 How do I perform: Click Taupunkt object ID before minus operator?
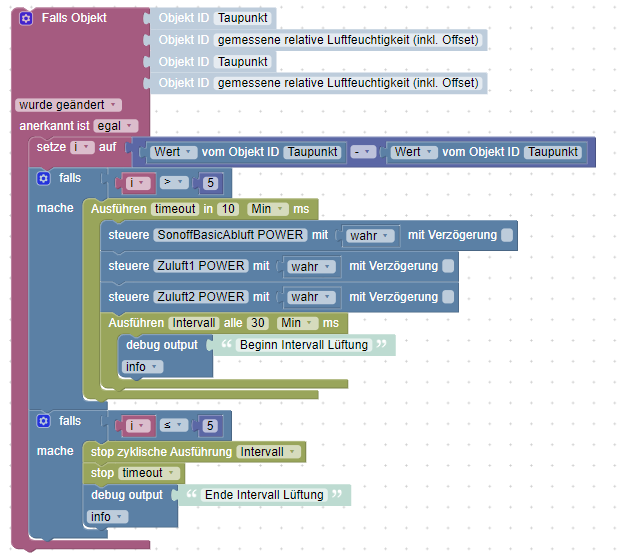[312, 152]
